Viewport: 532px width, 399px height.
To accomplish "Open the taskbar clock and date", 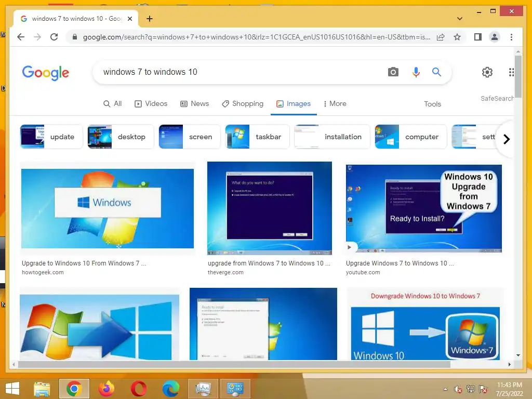I will click(x=509, y=389).
